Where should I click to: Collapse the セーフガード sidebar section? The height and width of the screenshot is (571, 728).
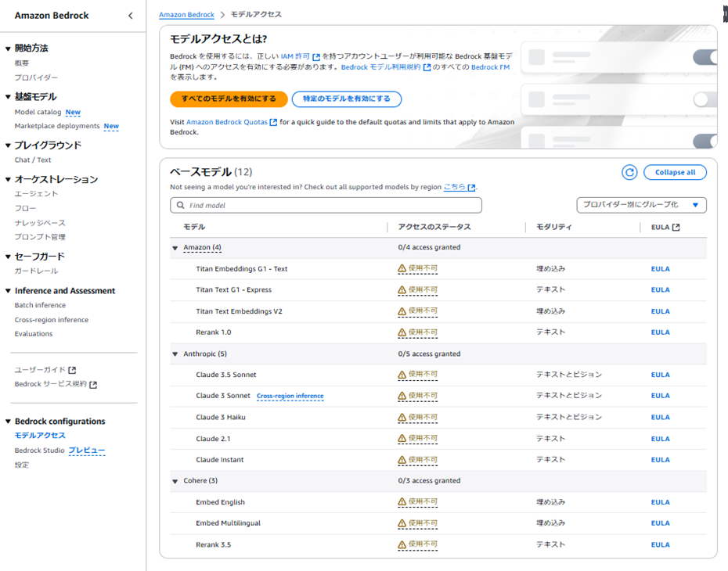[x=8, y=257]
